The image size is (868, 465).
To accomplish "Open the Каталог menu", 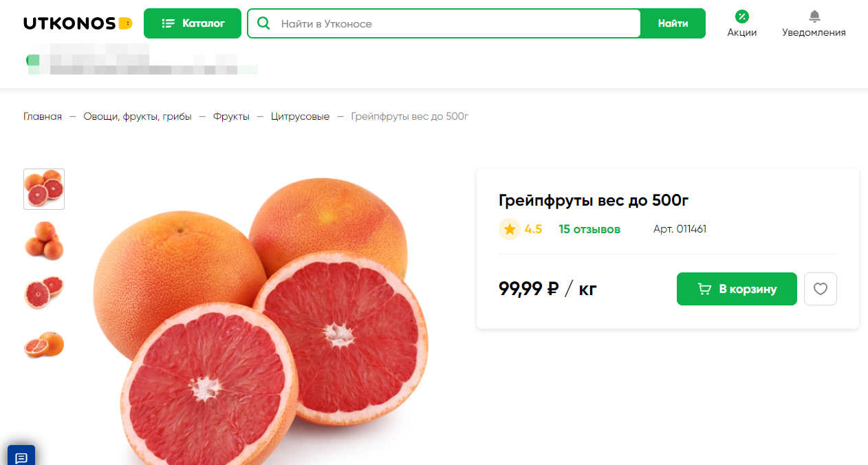I will tap(193, 23).
